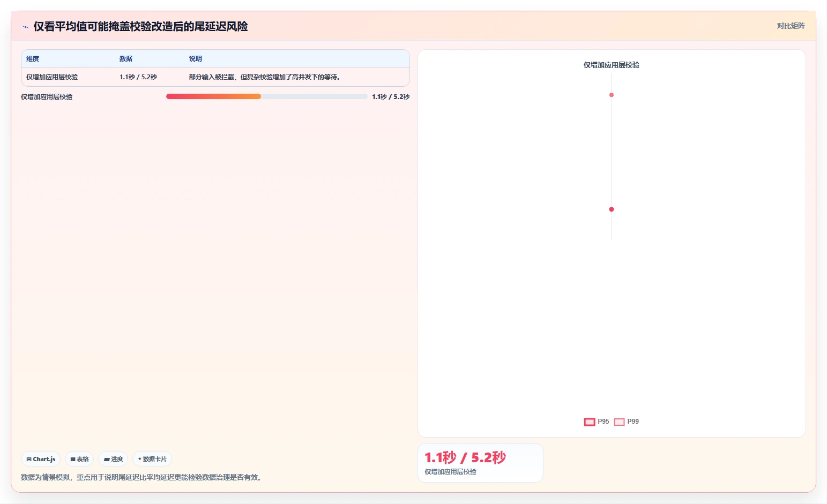Click the table cell 仅增加应用层校验

pos(52,77)
